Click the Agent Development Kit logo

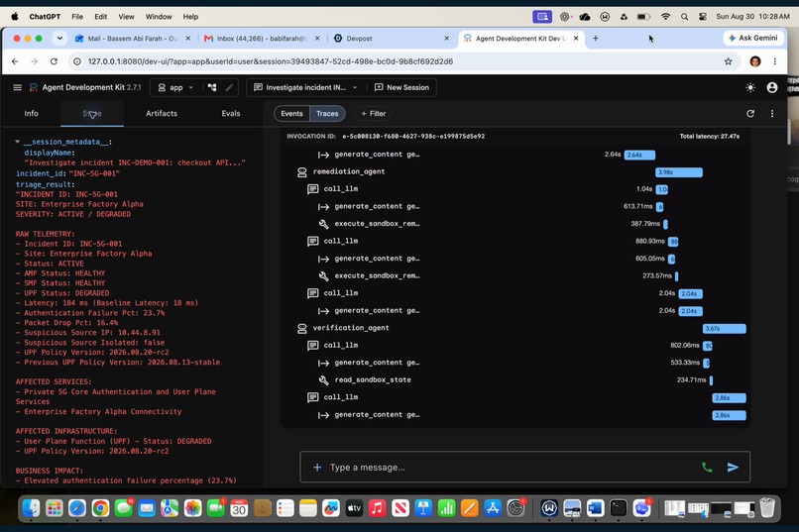(33, 87)
